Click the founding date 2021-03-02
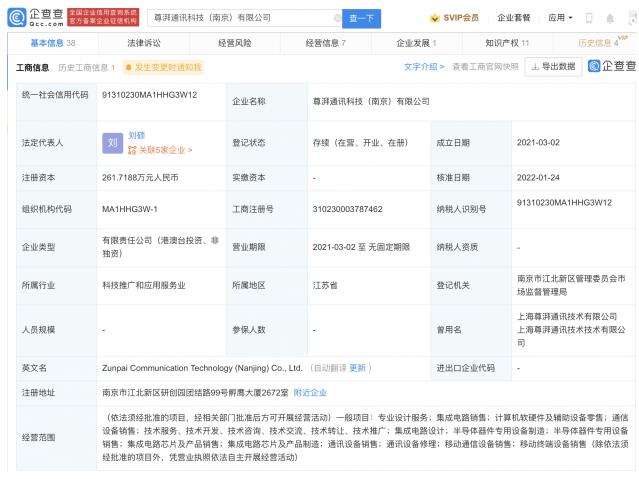 click(538, 143)
